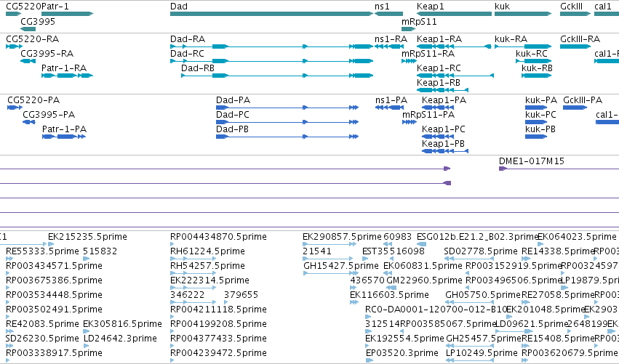The height and width of the screenshot is (364, 619).
Task: Select the GckIII-RA transcript label
Action: (580, 39)
